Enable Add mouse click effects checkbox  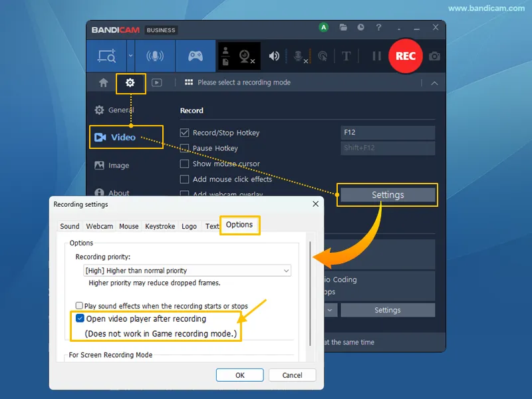184,179
